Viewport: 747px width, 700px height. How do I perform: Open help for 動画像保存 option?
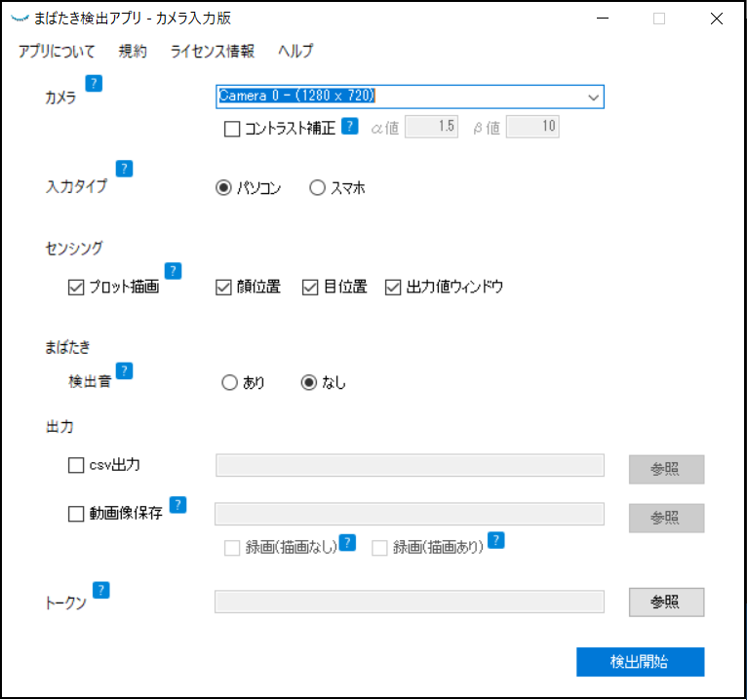pos(177,505)
